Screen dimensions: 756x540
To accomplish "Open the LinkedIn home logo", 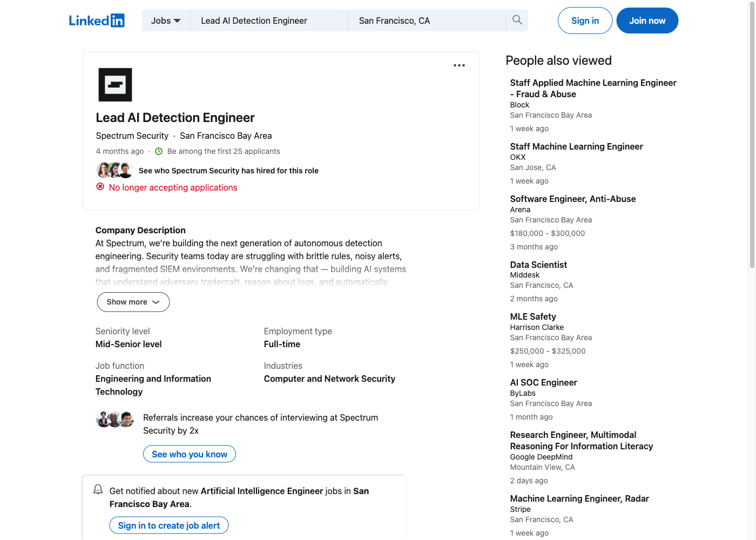I will tap(97, 21).
